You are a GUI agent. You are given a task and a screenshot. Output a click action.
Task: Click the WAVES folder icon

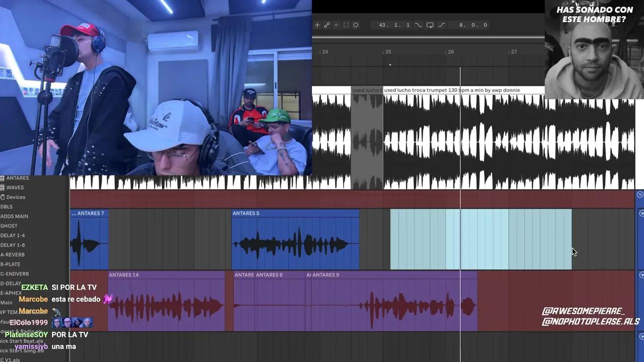tap(3, 188)
